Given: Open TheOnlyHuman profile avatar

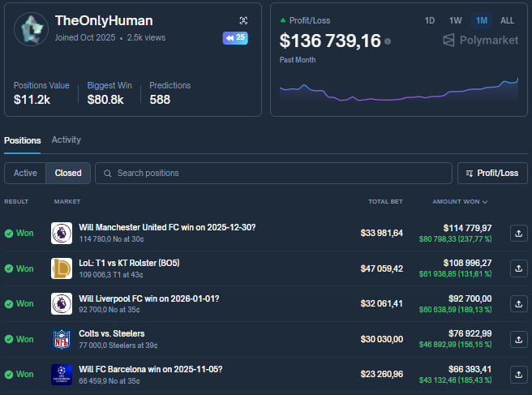Looking at the screenshot, I should pos(31,29).
